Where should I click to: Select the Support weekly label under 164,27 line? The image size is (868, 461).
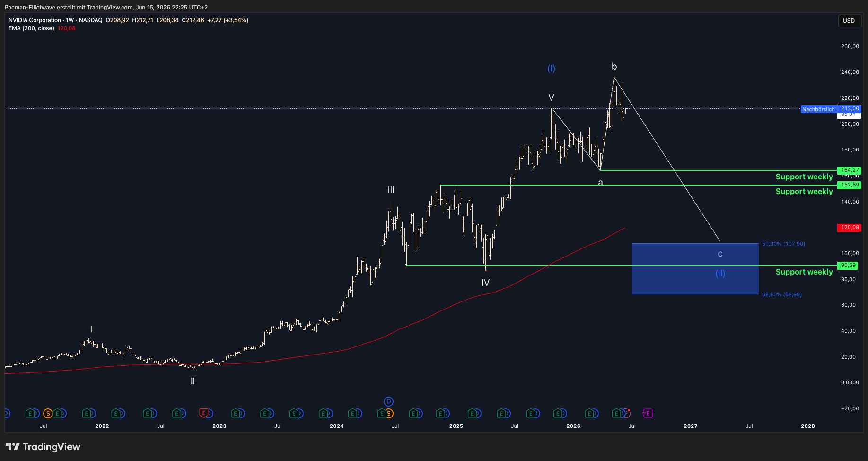pos(804,177)
